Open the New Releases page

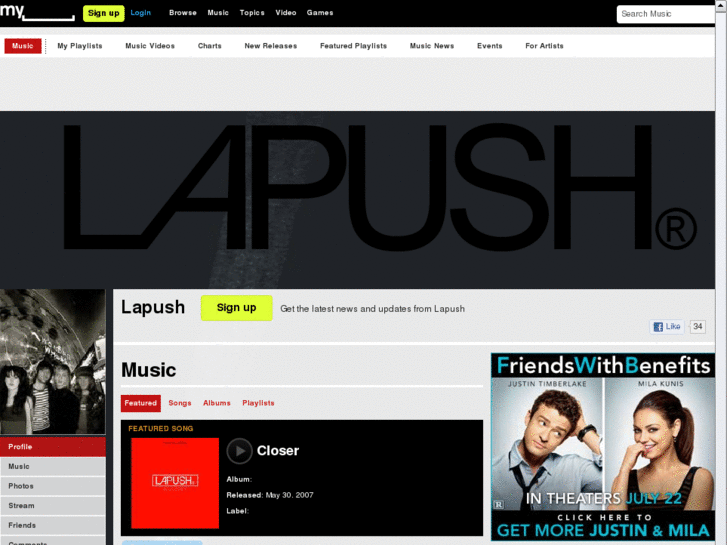(271, 46)
